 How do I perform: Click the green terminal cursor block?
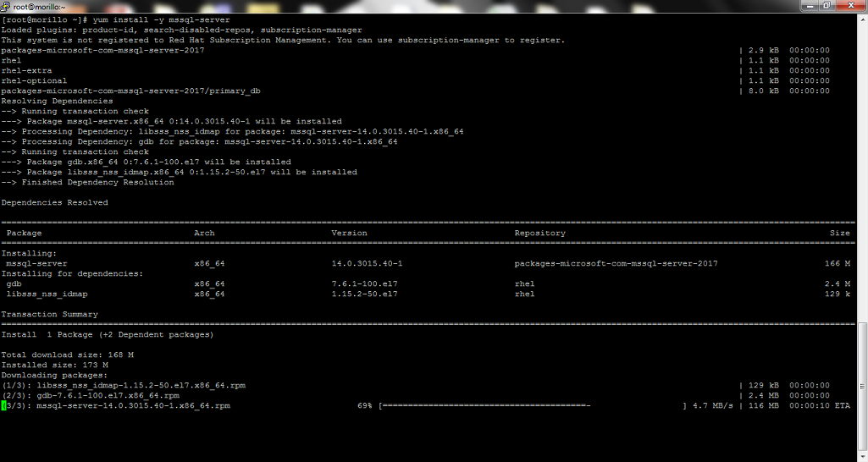pyautogui.click(x=3, y=405)
